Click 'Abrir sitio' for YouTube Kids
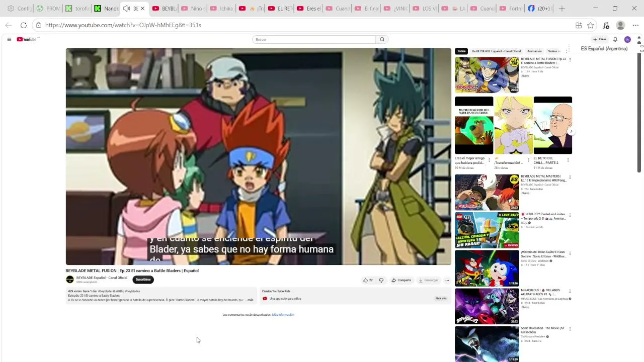This screenshot has width=644, height=362. [x=441, y=299]
